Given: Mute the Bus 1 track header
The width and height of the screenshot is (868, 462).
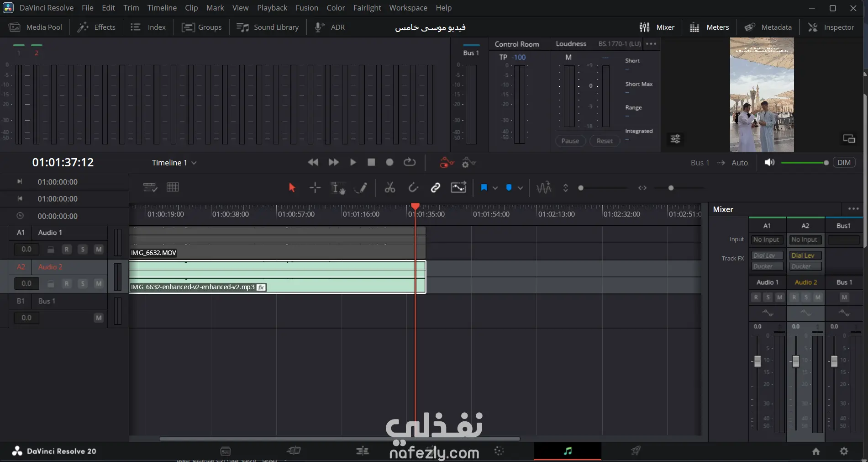Looking at the screenshot, I should tap(99, 318).
